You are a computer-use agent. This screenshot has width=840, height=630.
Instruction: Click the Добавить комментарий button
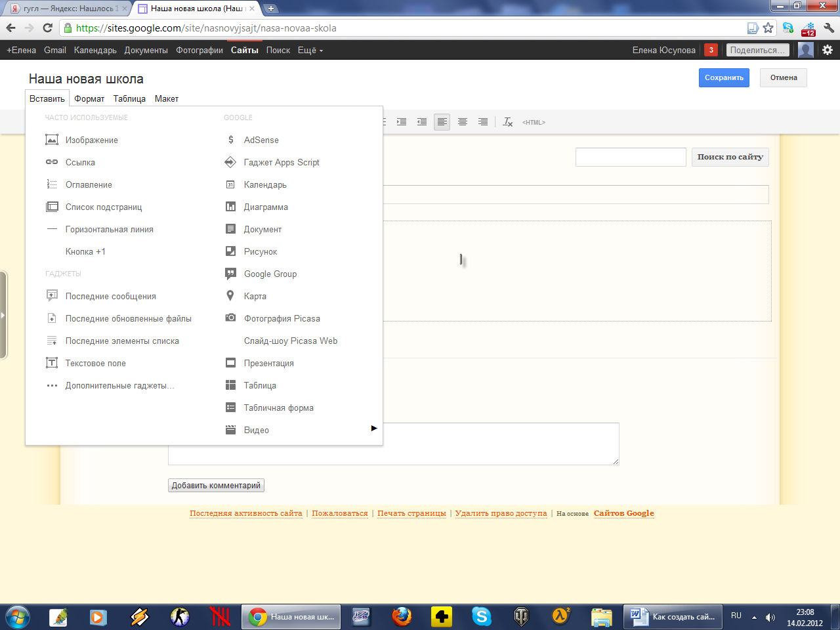click(x=216, y=486)
